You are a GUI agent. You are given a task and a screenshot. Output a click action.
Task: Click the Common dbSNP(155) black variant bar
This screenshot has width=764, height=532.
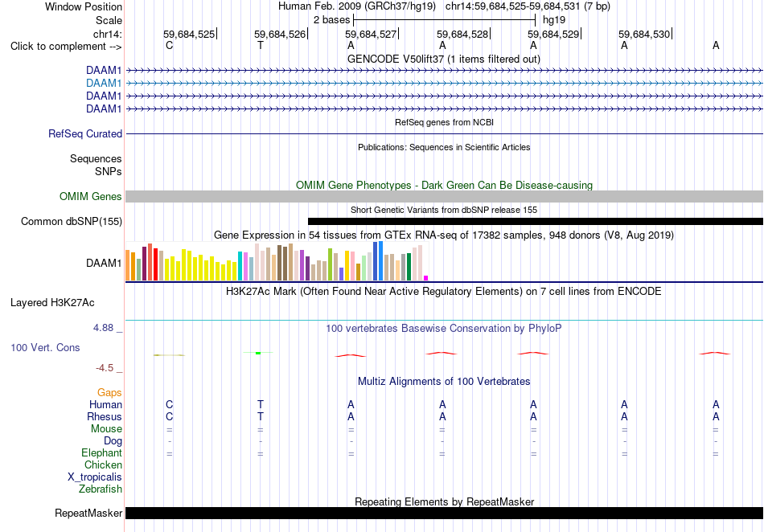pyautogui.click(x=535, y=222)
